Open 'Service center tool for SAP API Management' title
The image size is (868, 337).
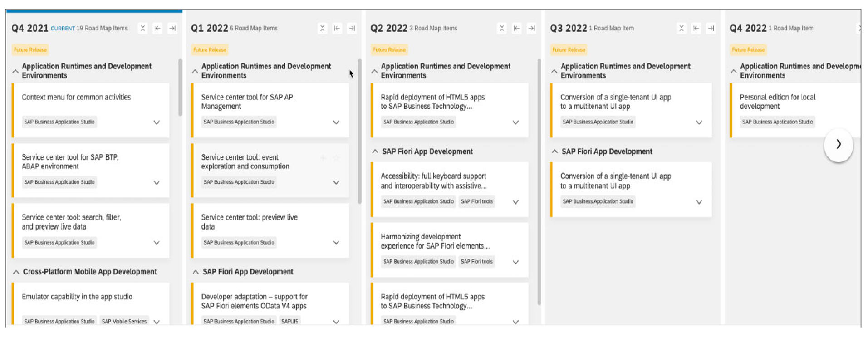click(x=248, y=102)
